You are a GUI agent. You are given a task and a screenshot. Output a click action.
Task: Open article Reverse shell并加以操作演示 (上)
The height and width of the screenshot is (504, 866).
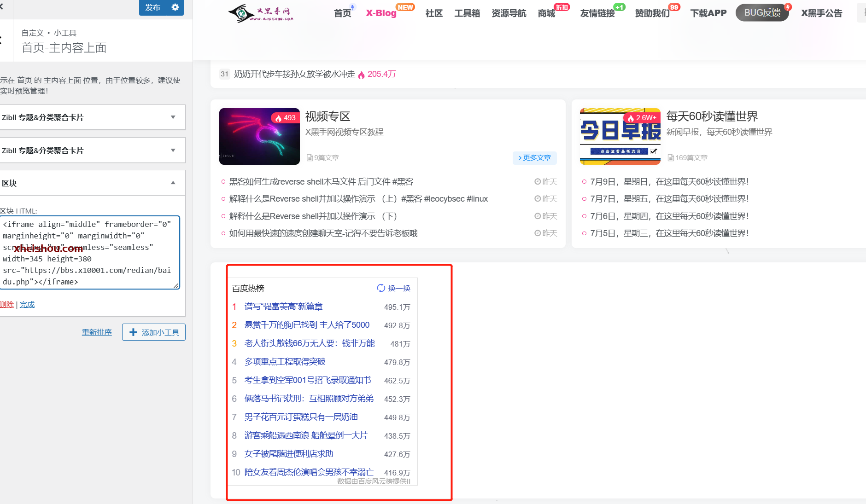[358, 199]
